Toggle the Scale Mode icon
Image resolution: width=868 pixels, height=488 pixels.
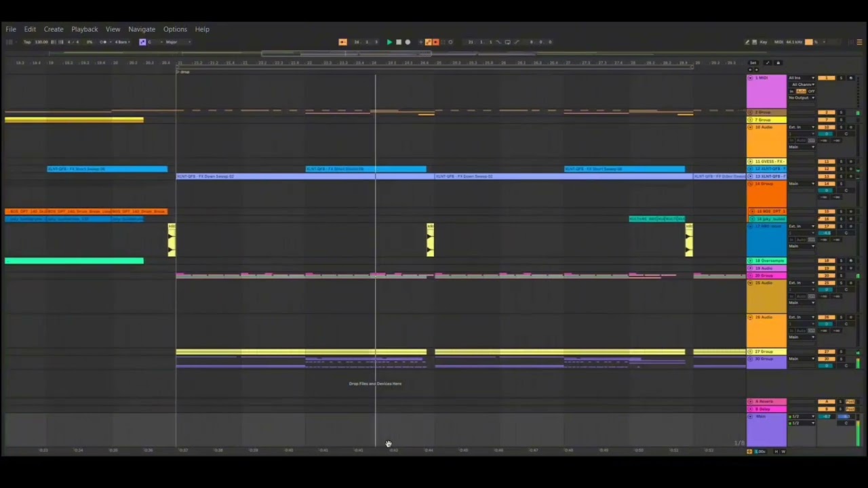coord(142,42)
